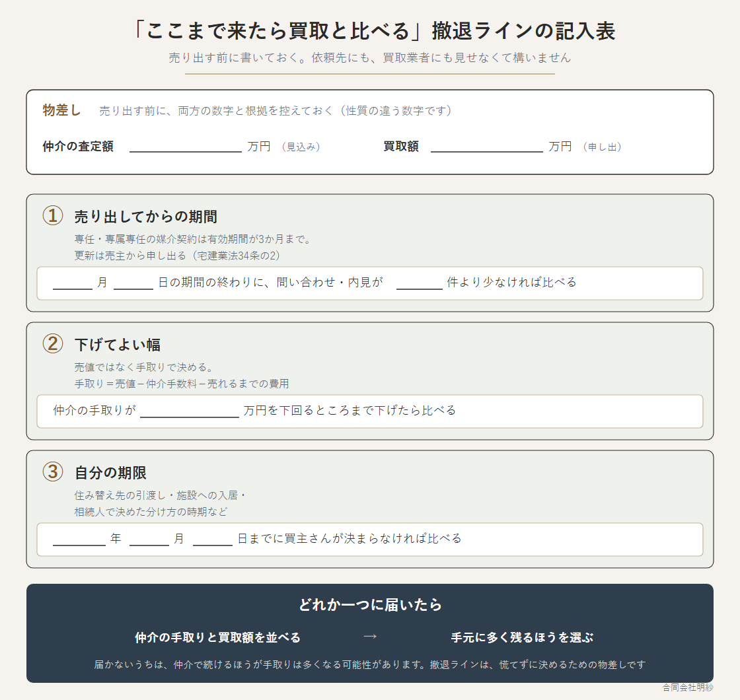Click the （申し出） note
This screenshot has height=700, width=740.
click(602, 147)
